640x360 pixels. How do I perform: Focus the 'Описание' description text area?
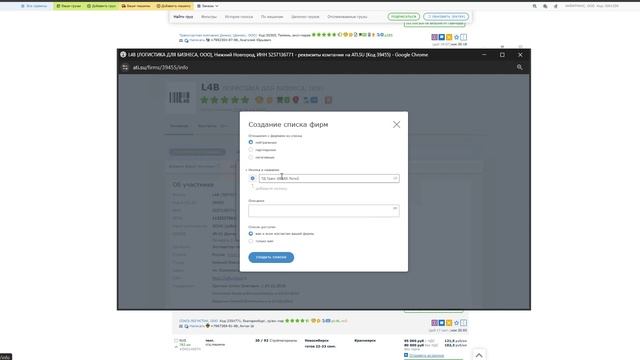click(x=324, y=211)
